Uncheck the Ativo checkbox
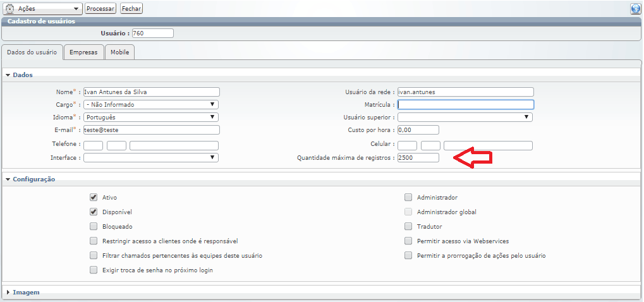Viewport: 644px width, 302px height. [94, 198]
